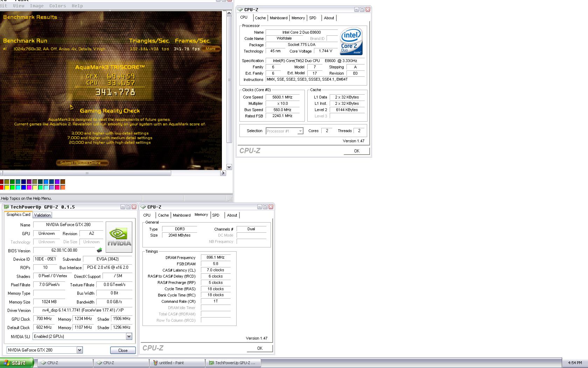Click the small arrow beside Gaming Reality Check
Image resolution: width=588 pixels, height=368 pixels.
pyautogui.click(x=72, y=107)
